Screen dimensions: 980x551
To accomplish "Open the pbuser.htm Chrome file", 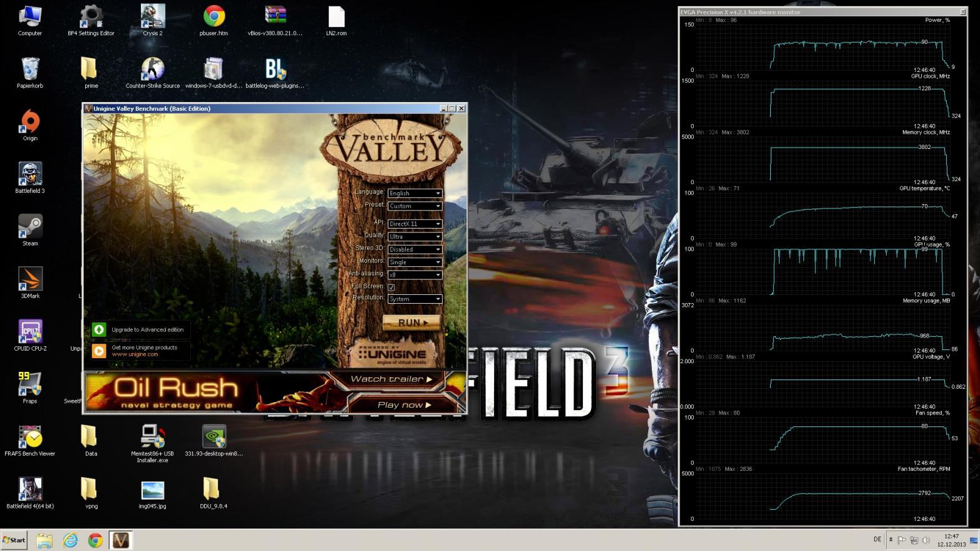I will 214,20.
